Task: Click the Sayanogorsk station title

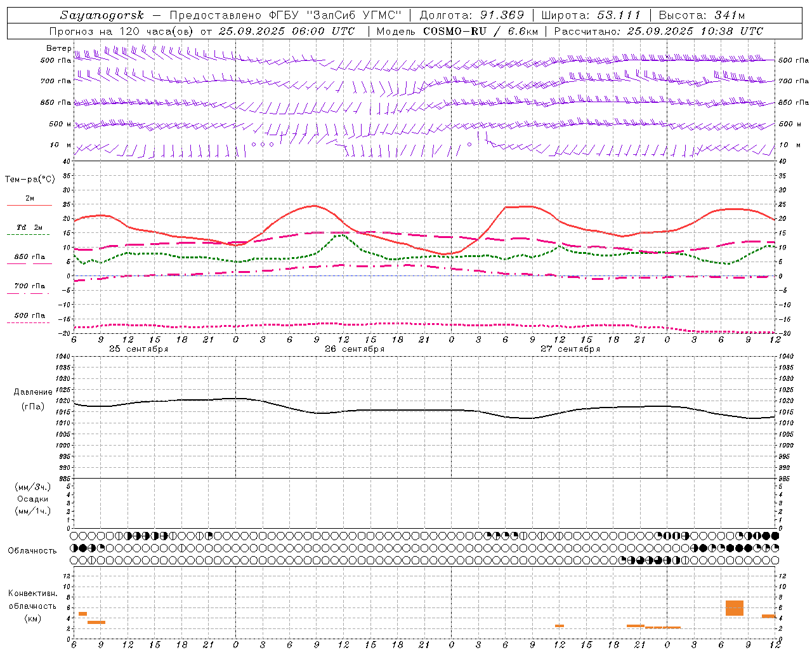Action: tap(102, 15)
